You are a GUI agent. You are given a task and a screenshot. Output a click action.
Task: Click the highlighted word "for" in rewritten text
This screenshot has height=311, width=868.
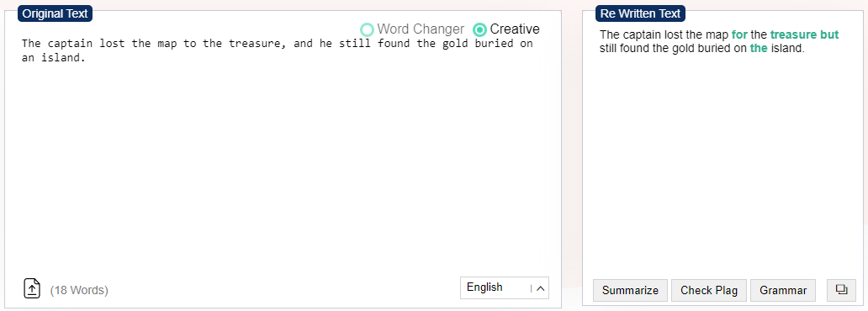pos(739,34)
